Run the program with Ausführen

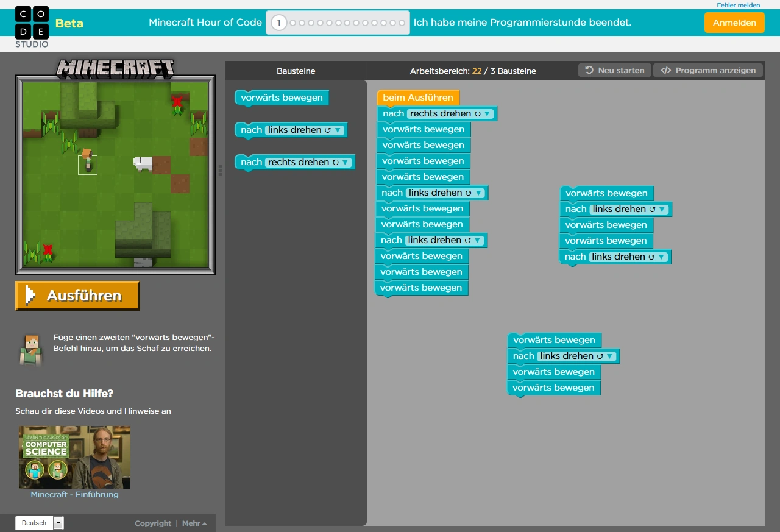[77, 296]
